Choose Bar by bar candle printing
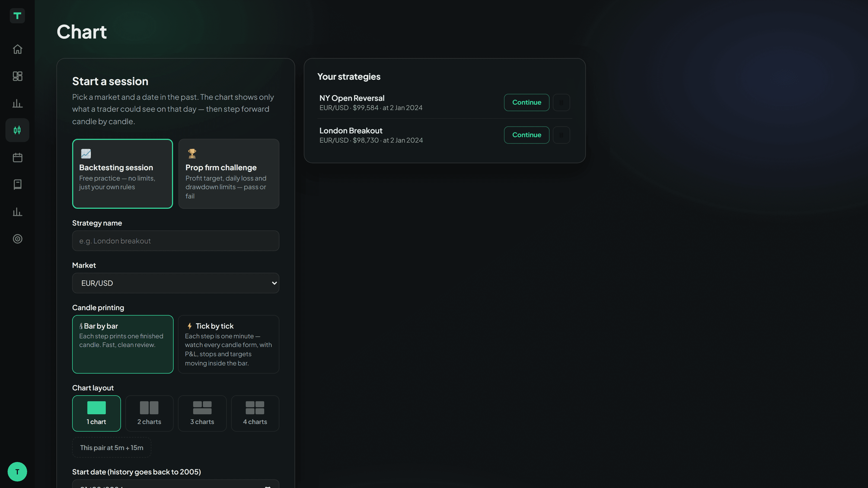868x488 pixels. point(123,344)
